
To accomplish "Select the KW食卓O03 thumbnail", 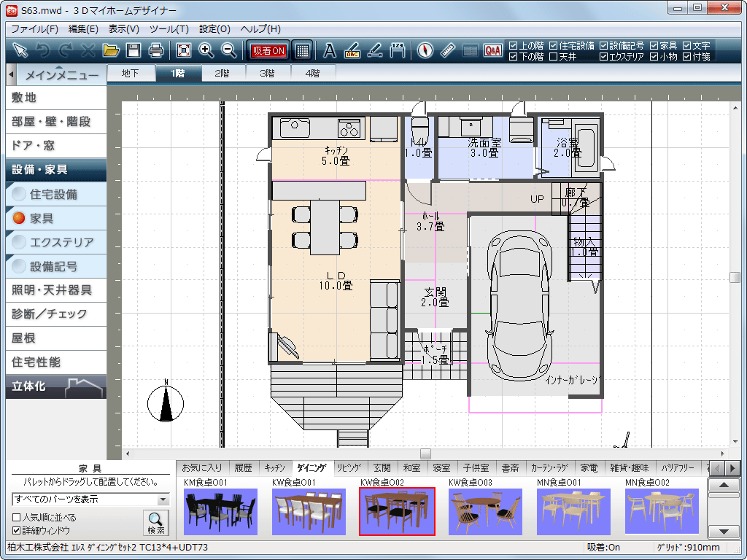I will coord(485,511).
